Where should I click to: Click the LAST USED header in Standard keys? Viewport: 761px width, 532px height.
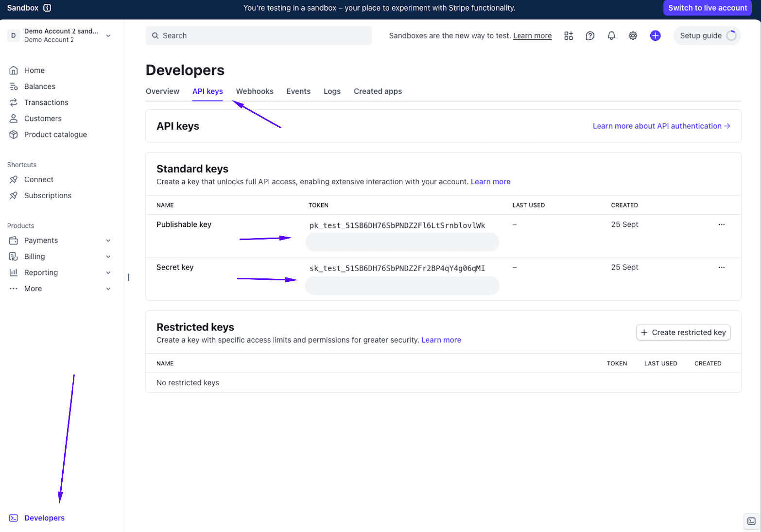click(x=528, y=205)
